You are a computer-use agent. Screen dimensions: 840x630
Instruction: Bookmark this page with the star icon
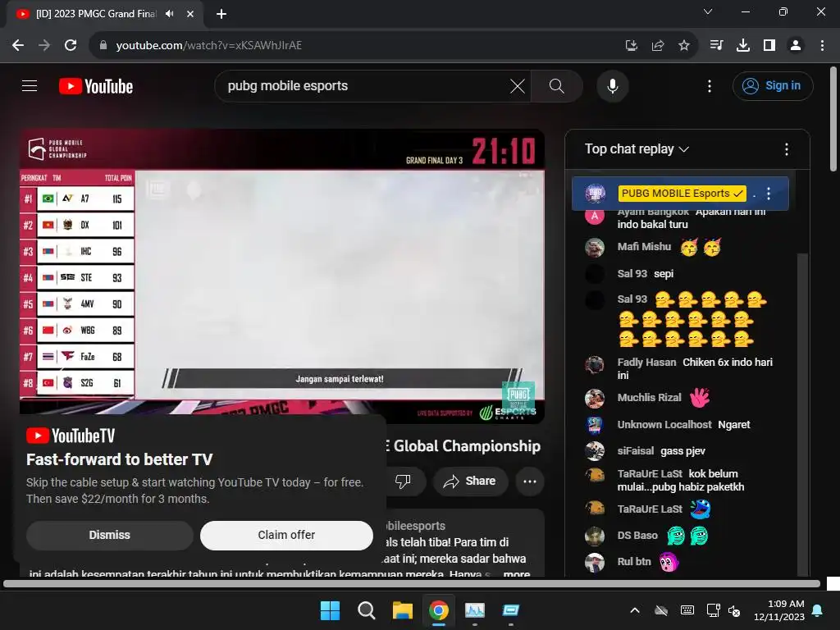[x=683, y=46]
